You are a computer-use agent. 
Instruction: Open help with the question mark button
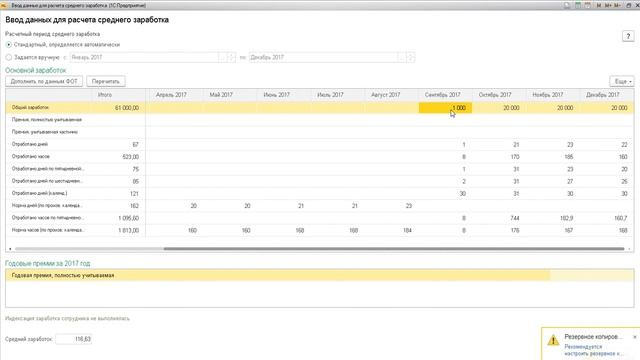pos(628,36)
